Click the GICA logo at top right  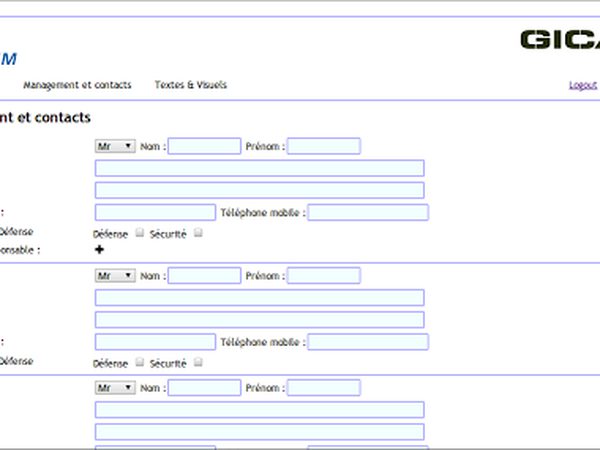tap(560, 39)
